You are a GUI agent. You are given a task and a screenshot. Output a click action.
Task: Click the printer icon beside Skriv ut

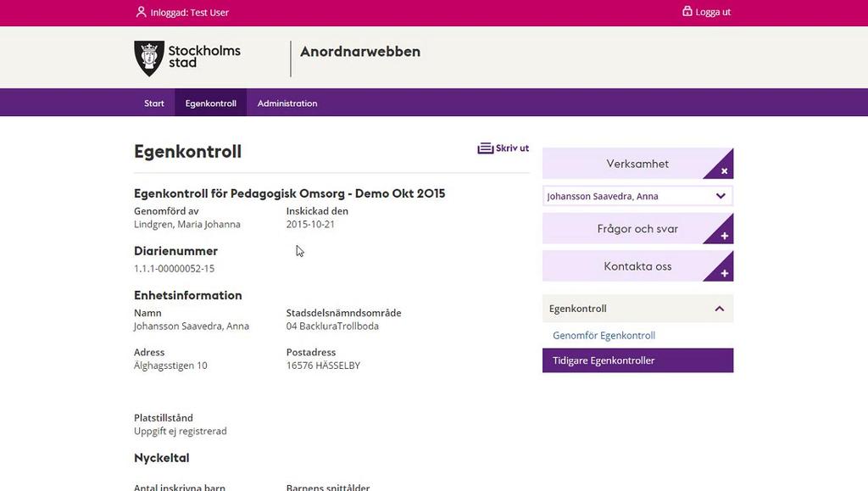(x=485, y=148)
